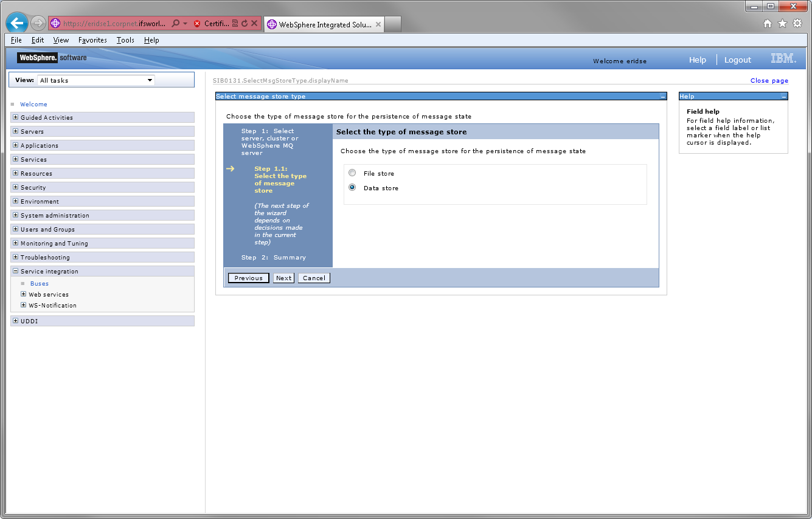Viewport: 812px width, 519px height.
Task: Click the Favorites star icon
Action: point(782,24)
